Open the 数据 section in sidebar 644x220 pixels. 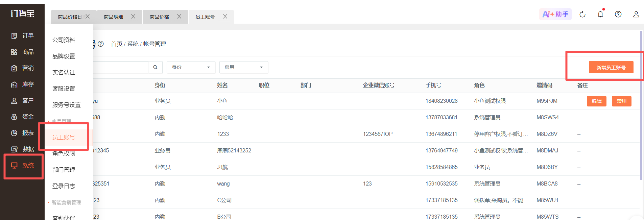(x=22, y=149)
